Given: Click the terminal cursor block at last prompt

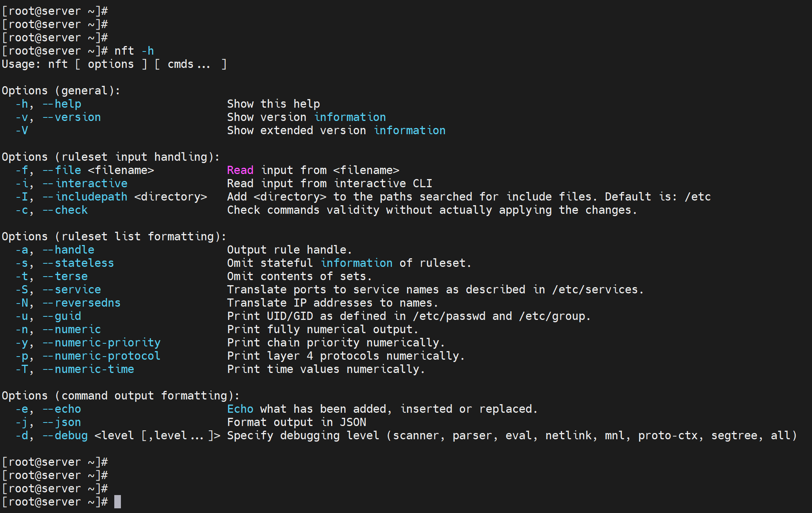Looking at the screenshot, I should click(117, 502).
